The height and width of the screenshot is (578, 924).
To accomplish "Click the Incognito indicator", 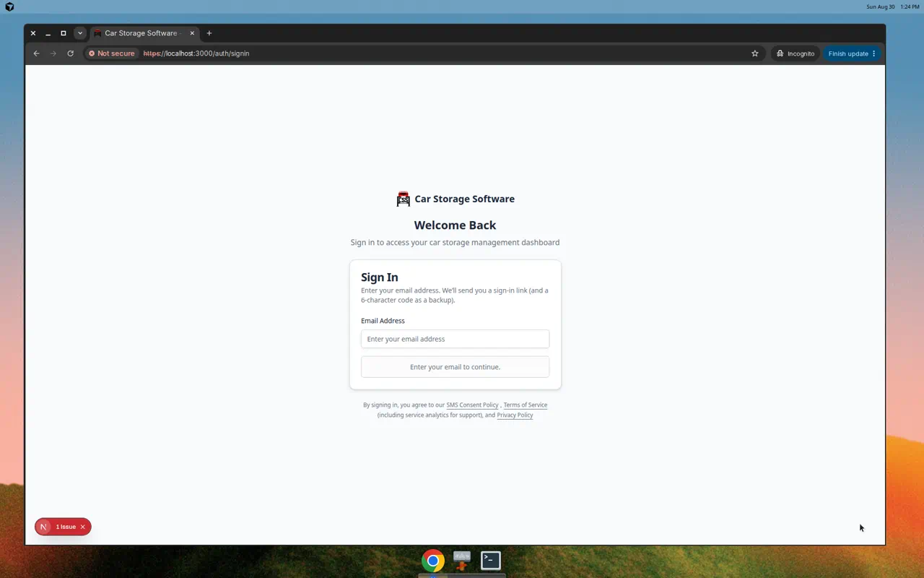I will [796, 53].
